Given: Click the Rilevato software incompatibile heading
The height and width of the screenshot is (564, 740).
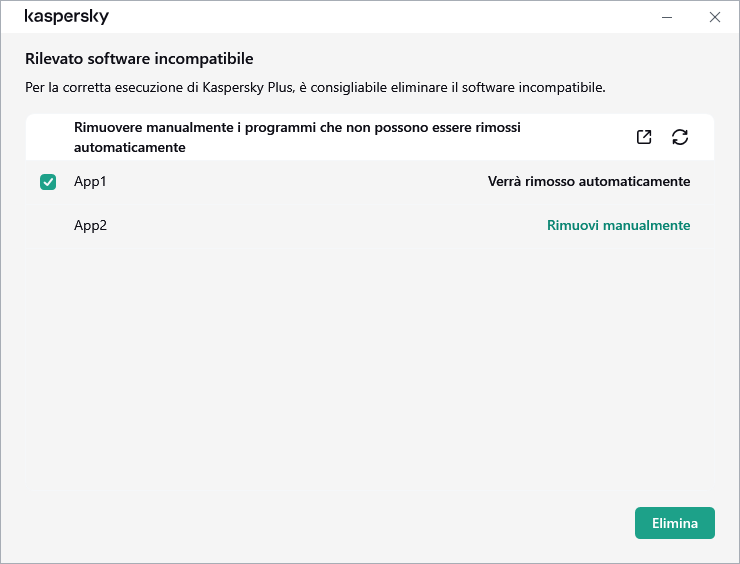Looking at the screenshot, I should pos(139,59).
